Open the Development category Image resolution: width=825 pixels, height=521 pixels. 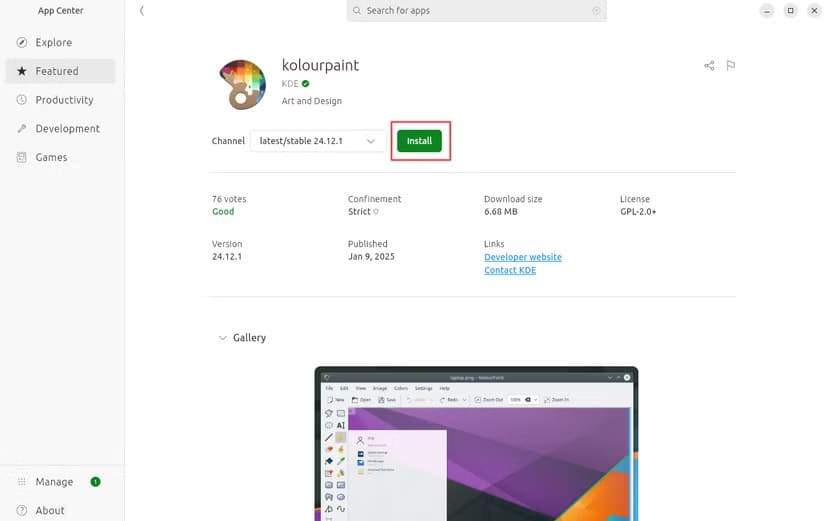[x=67, y=129]
